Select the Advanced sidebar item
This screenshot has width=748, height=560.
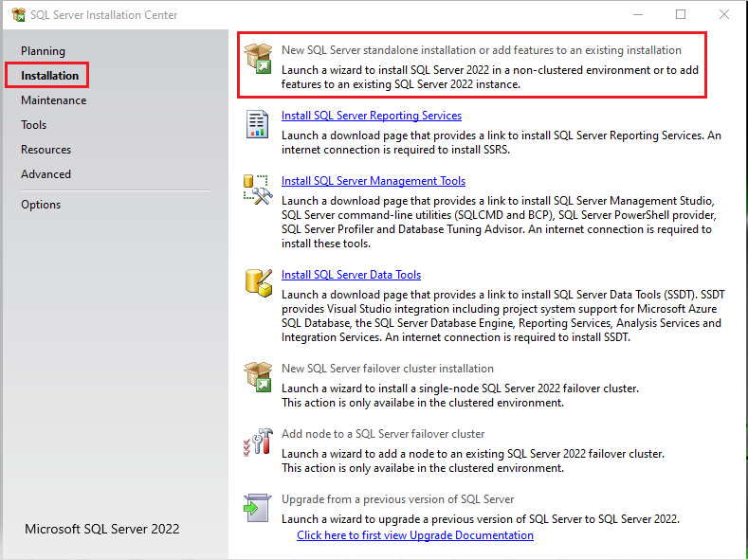46,174
